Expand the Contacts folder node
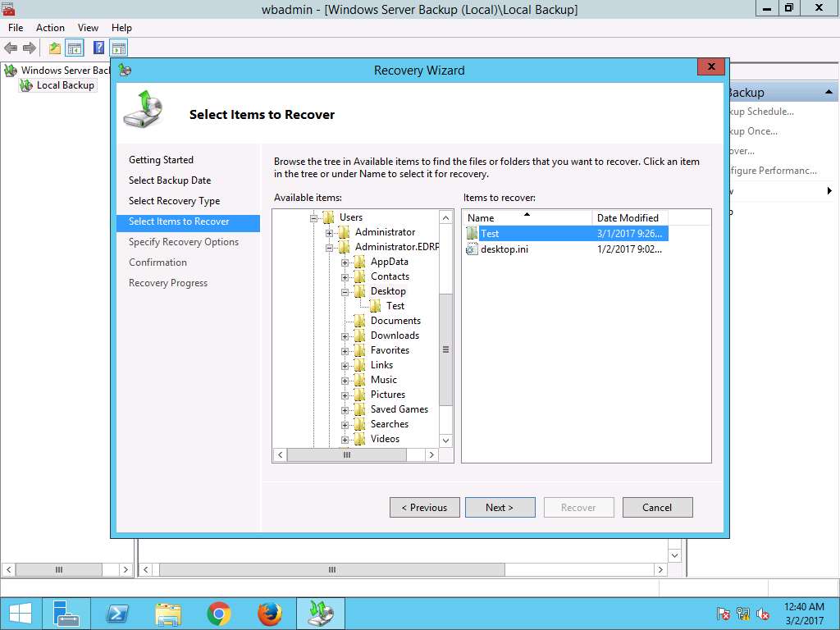This screenshot has width=840, height=630. coord(345,277)
